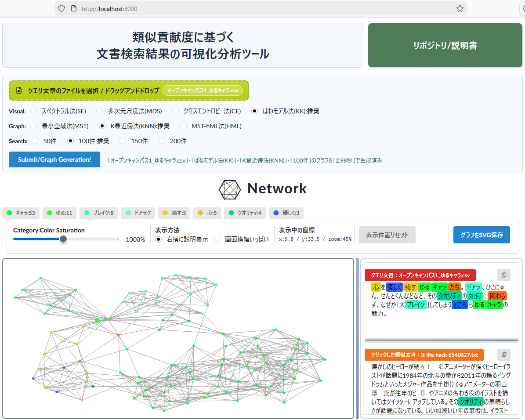The image size is (525, 420).
Task: Toggle the キャラ:53 category chip
Action: point(21,213)
